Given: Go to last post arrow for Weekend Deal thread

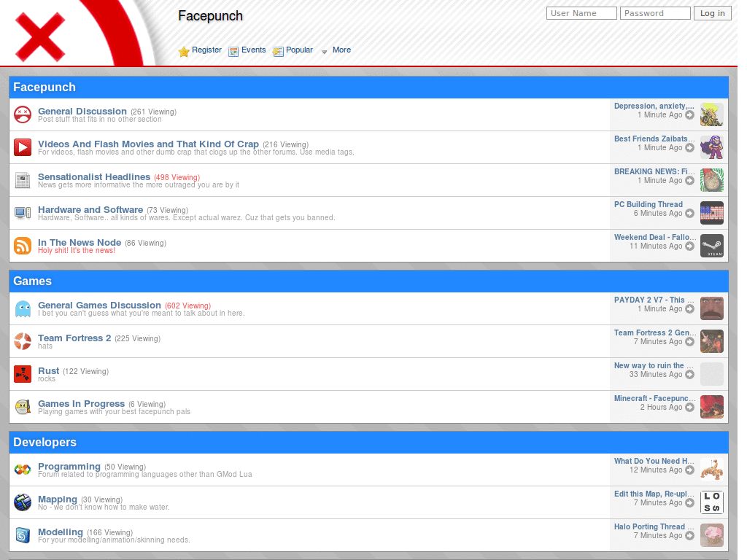Looking at the screenshot, I should (x=689, y=246).
